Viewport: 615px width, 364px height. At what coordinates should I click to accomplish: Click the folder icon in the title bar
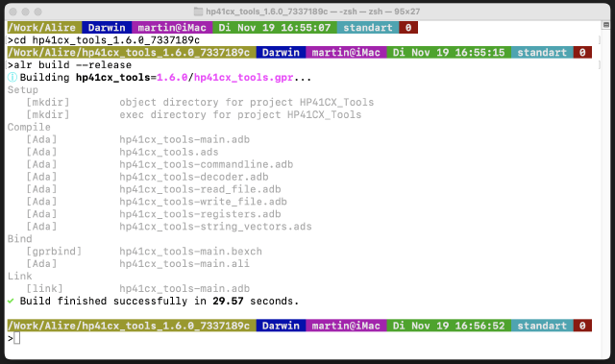tap(199, 12)
